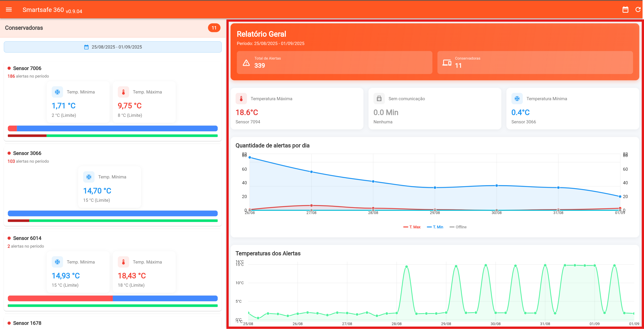The height and width of the screenshot is (329, 644).
Task: Open Sensor 7006 entry
Action: pyautogui.click(x=27, y=68)
